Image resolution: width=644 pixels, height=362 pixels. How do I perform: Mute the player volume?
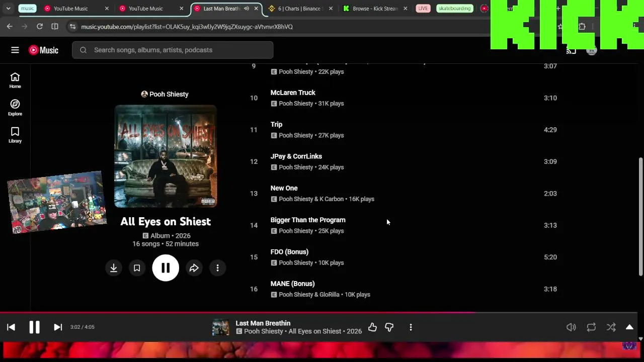coord(571,327)
